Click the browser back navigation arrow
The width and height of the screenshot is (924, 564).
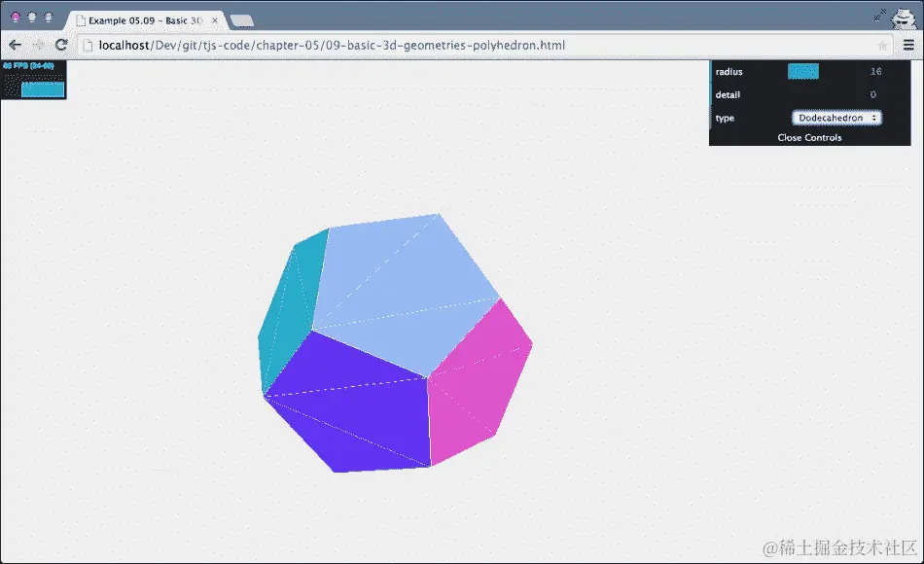point(14,44)
